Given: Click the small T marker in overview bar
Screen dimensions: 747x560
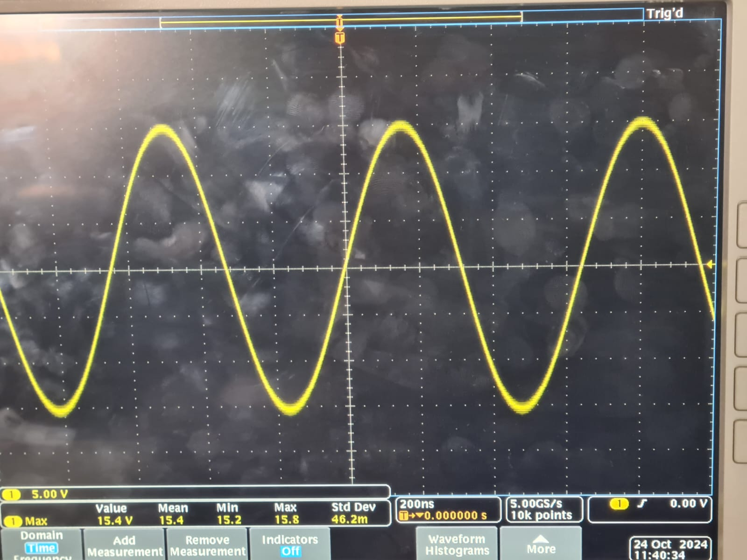Looking at the screenshot, I should (339, 21).
